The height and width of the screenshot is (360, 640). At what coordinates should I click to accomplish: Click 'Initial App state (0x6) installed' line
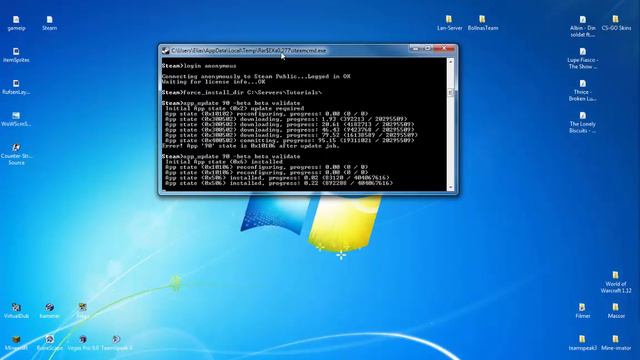(224, 162)
